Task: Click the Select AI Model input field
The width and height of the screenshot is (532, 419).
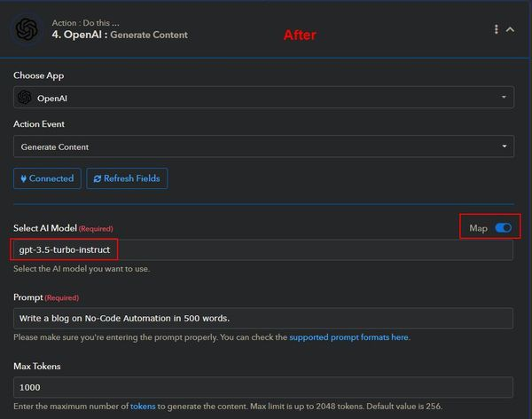Action: 263,249
